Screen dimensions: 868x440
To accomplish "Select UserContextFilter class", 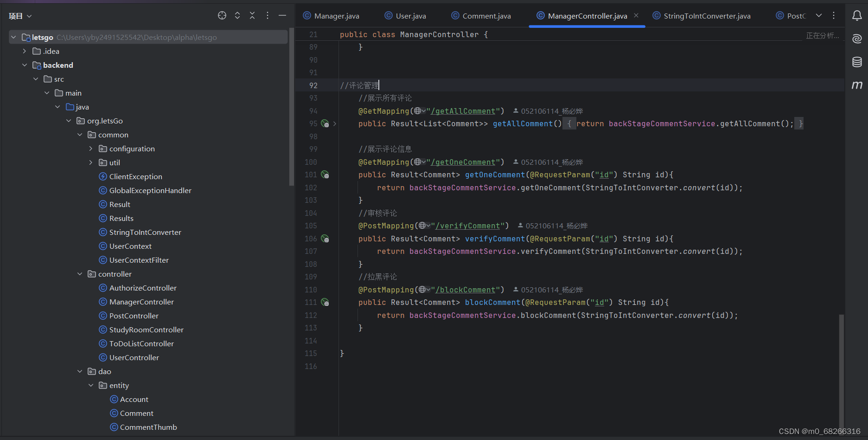I will point(134,260).
